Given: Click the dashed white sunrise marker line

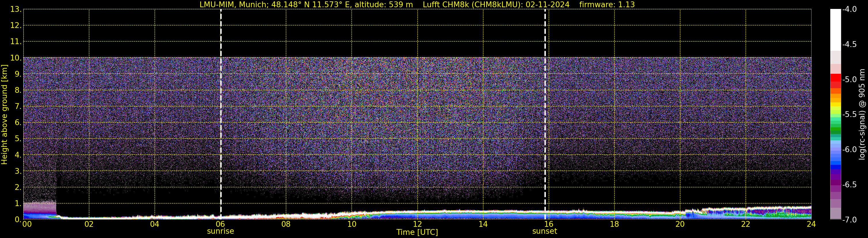Looking at the screenshot, I should click(221, 114).
